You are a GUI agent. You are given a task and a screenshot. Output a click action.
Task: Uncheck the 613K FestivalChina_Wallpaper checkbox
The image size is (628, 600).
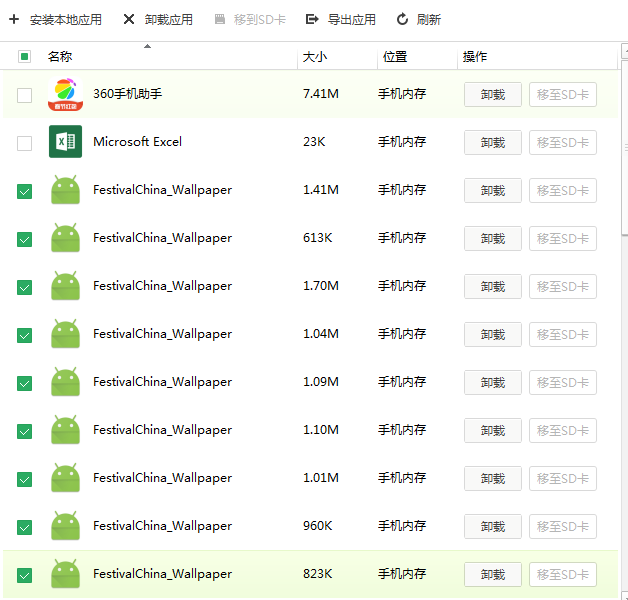pyautogui.click(x=25, y=239)
